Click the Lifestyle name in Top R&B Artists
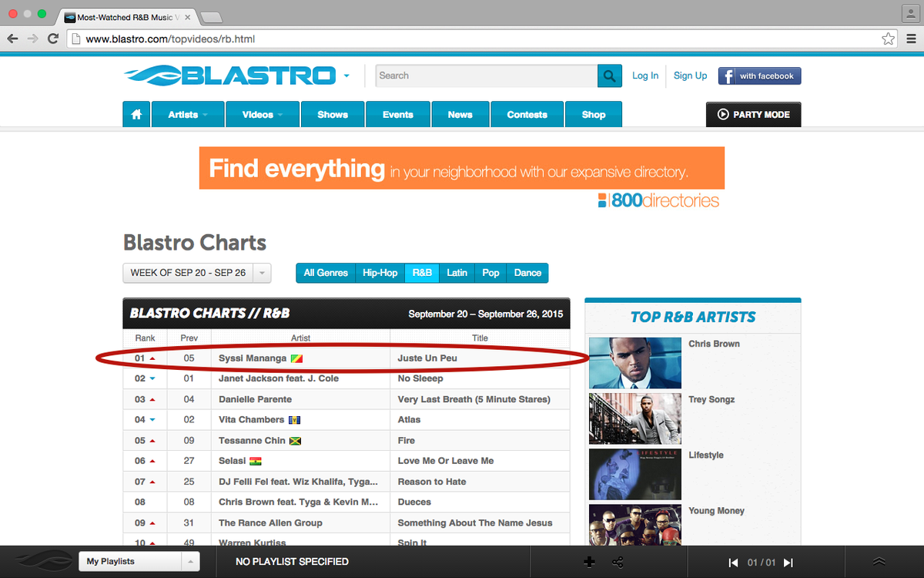 pyautogui.click(x=706, y=455)
